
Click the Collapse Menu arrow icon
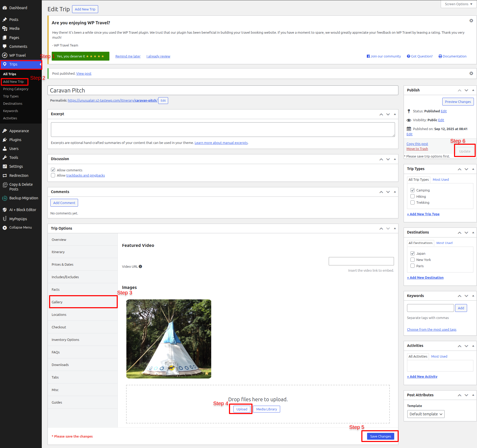pyautogui.click(x=5, y=228)
